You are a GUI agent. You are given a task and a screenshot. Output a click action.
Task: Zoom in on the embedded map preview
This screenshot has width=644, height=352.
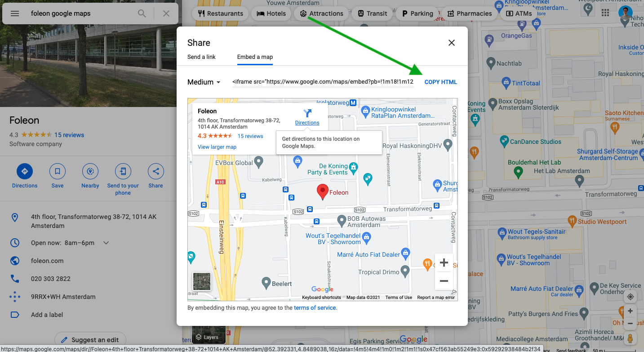(x=444, y=263)
